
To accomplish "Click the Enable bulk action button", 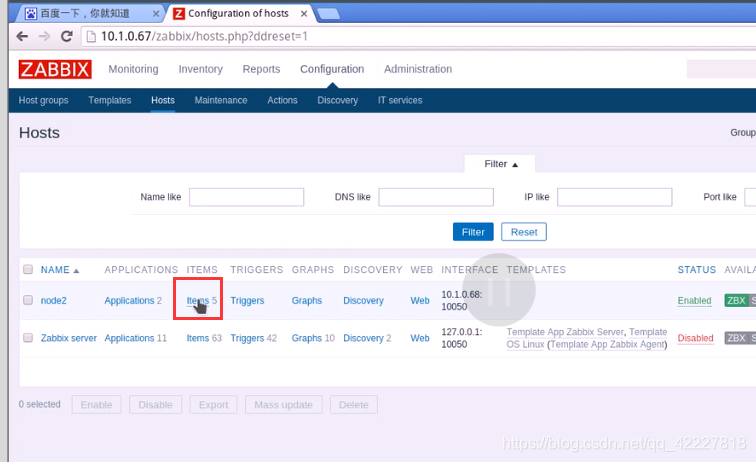I will point(96,405).
